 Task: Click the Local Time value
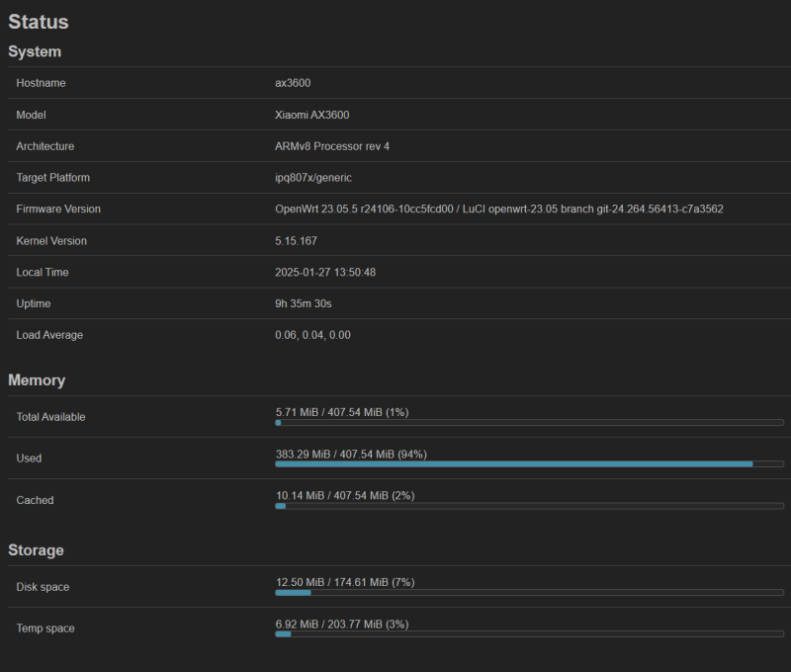tap(325, 272)
